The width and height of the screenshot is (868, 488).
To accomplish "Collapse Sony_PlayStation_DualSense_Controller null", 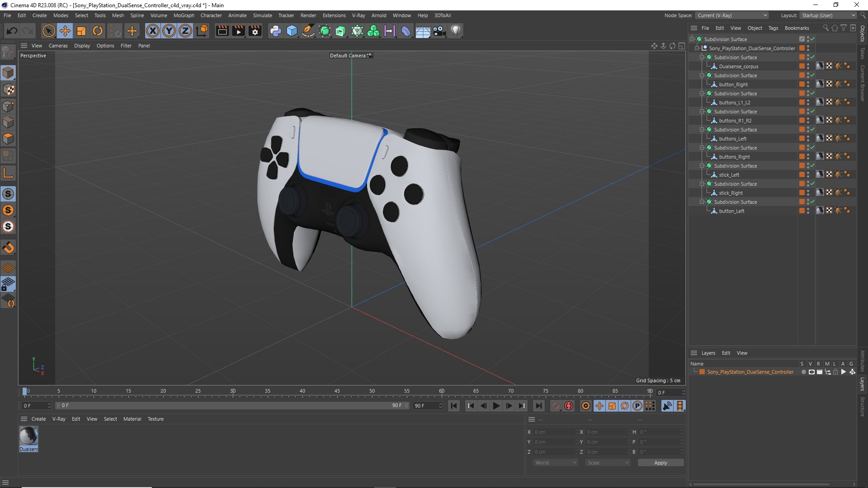I will (697, 48).
